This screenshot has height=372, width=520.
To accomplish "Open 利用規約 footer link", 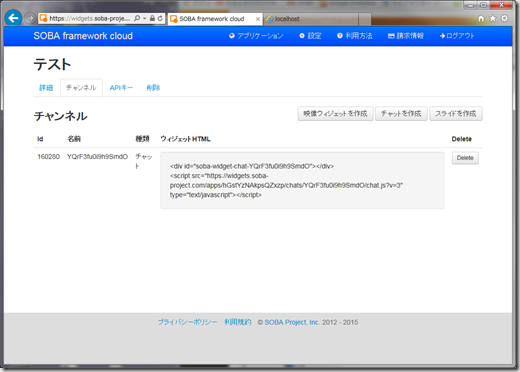I will (x=238, y=322).
